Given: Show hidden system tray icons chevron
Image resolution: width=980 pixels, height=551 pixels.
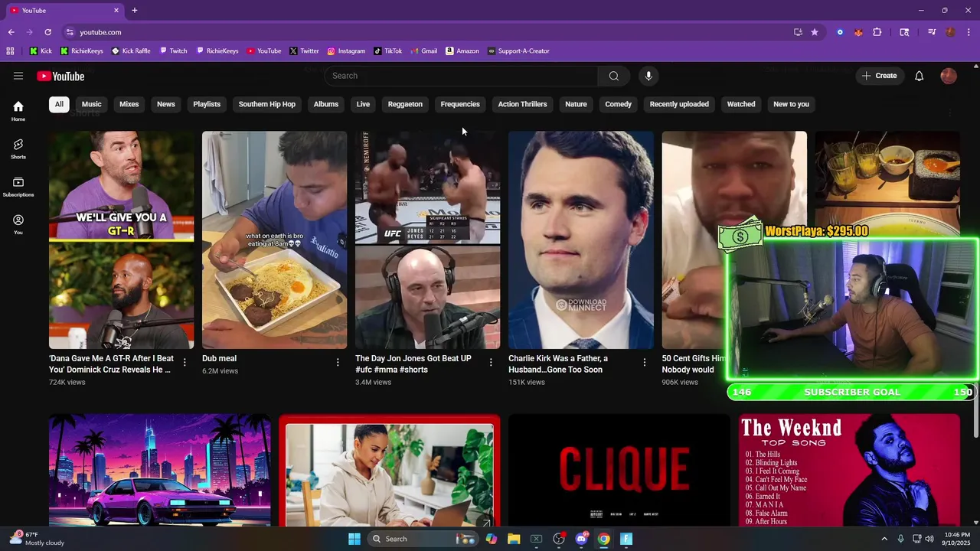Looking at the screenshot, I should tap(884, 539).
